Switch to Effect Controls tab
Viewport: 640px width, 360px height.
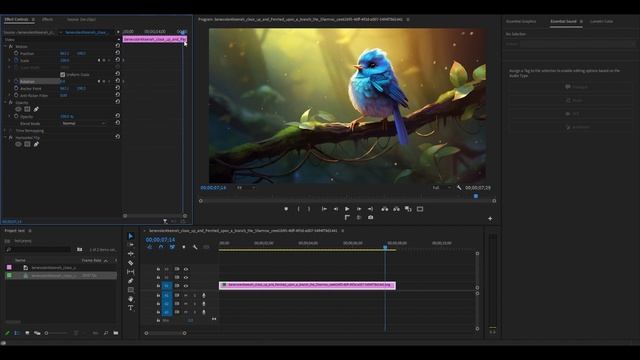[x=17, y=19]
